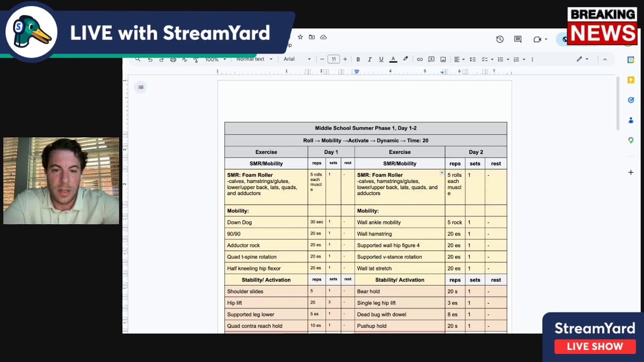The height and width of the screenshot is (362, 644).
Task: Open the Arial font dropdown
Action: [297, 59]
